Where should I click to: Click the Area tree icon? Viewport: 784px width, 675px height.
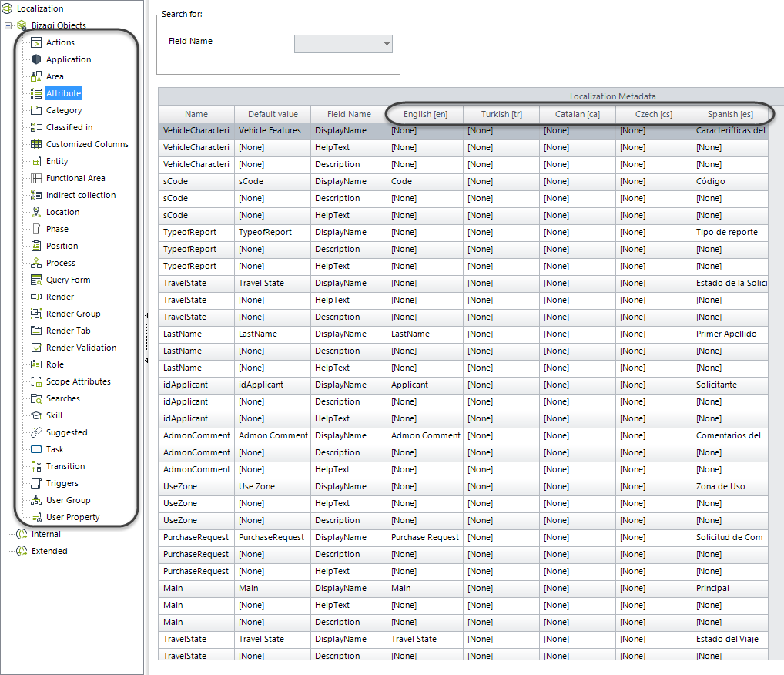tap(36, 76)
